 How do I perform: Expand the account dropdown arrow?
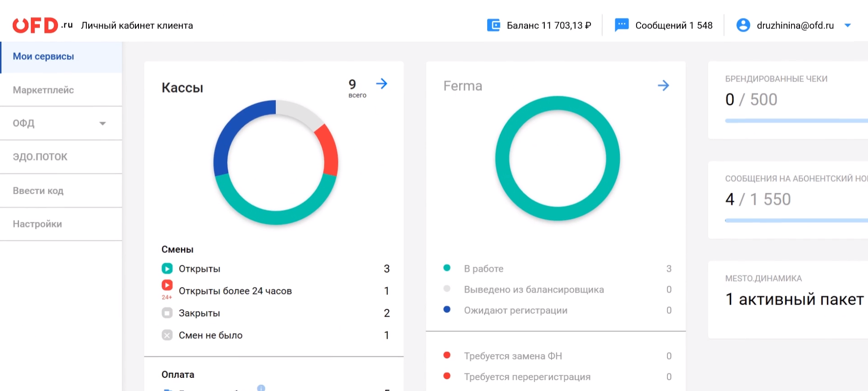point(848,26)
